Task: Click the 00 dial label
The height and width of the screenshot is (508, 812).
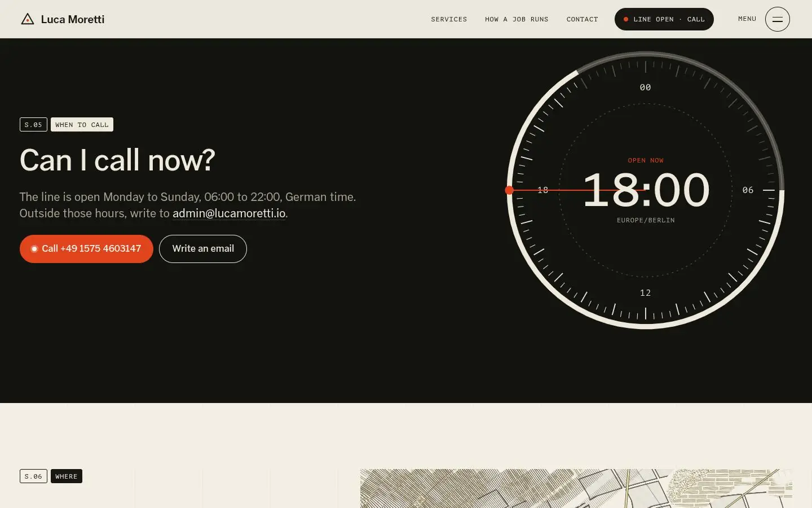Action: coord(646,87)
